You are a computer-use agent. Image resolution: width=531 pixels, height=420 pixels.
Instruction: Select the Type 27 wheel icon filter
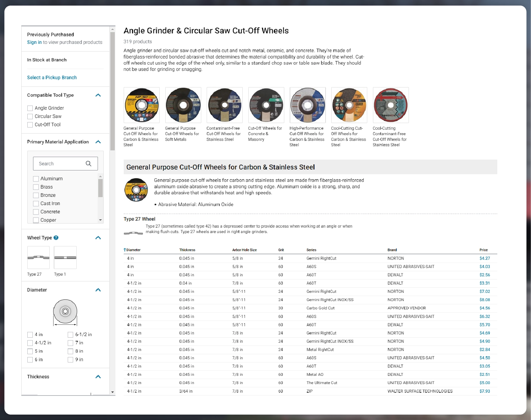coord(38,258)
